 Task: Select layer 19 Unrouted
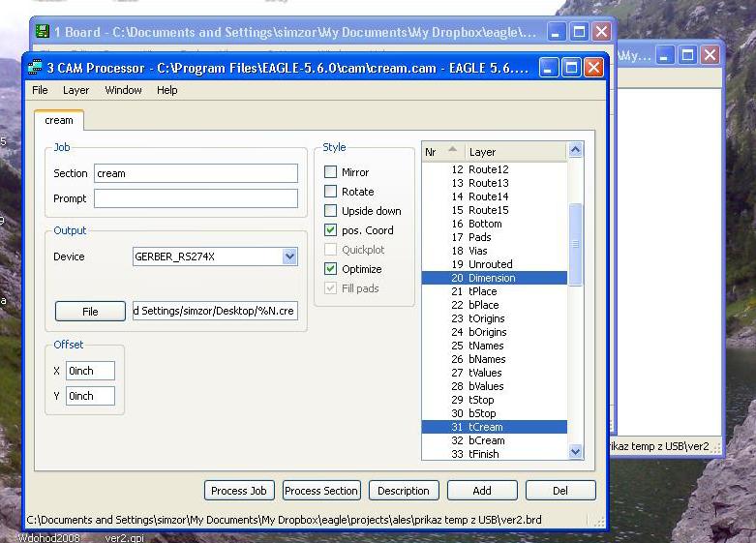(495, 264)
